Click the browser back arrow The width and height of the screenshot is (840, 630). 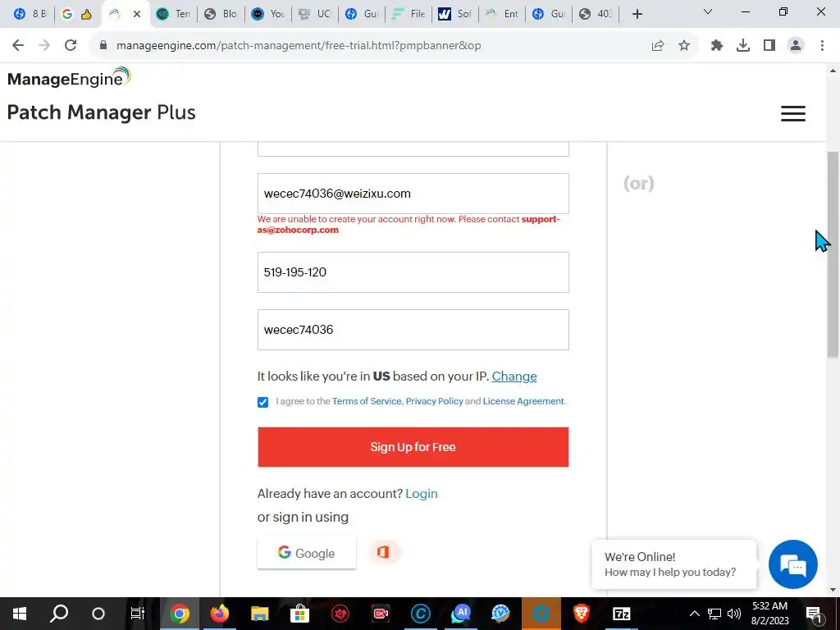pyautogui.click(x=18, y=46)
